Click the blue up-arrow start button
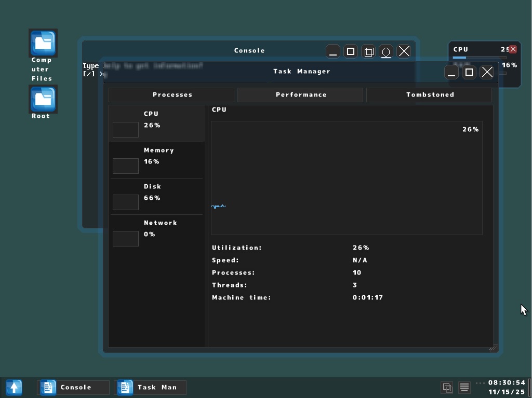The image size is (532, 398). click(x=14, y=387)
